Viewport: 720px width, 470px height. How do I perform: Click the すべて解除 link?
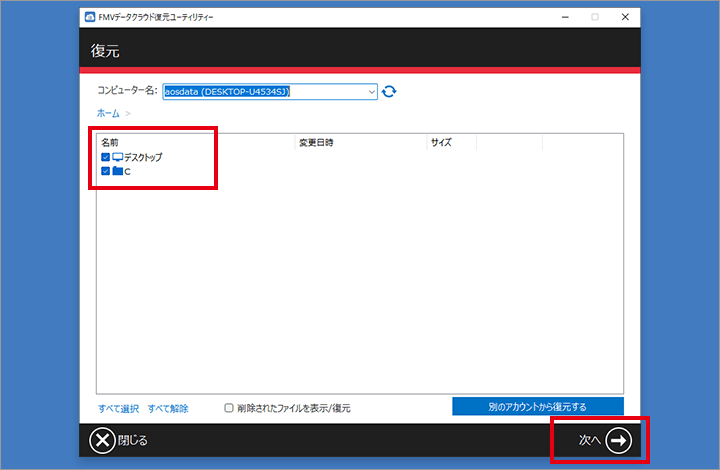(168, 408)
